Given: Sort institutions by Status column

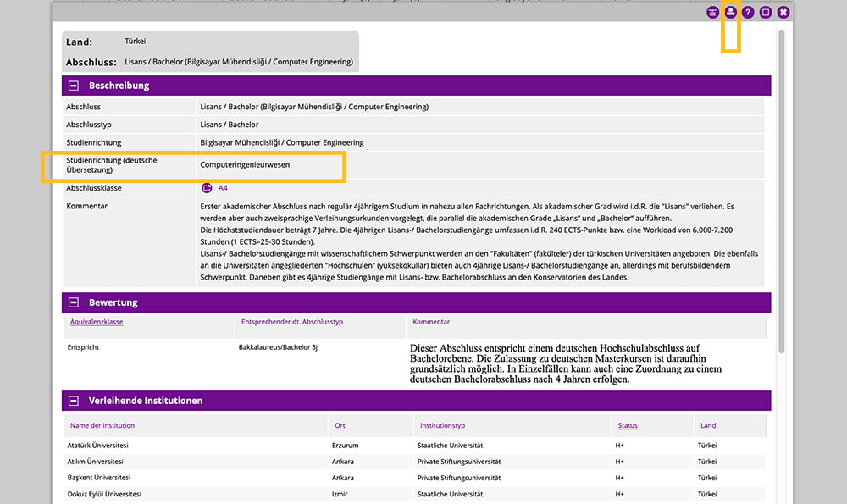Looking at the screenshot, I should tap(628, 425).
